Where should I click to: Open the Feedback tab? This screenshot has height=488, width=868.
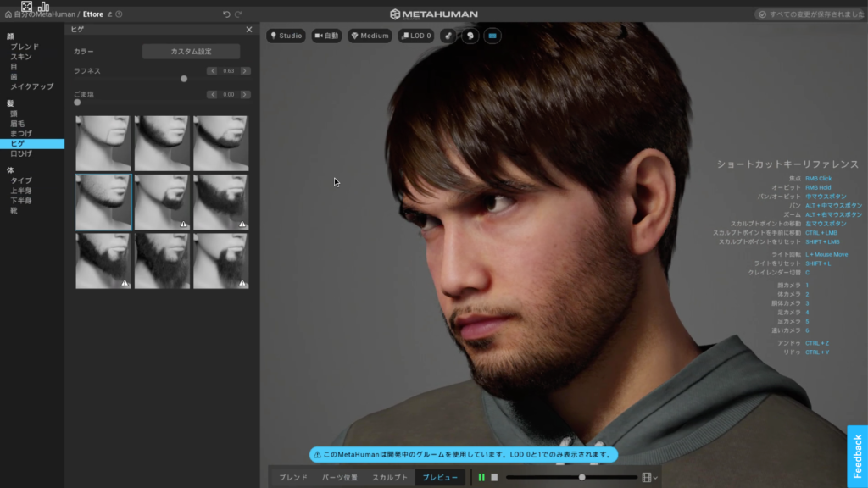coord(858,457)
